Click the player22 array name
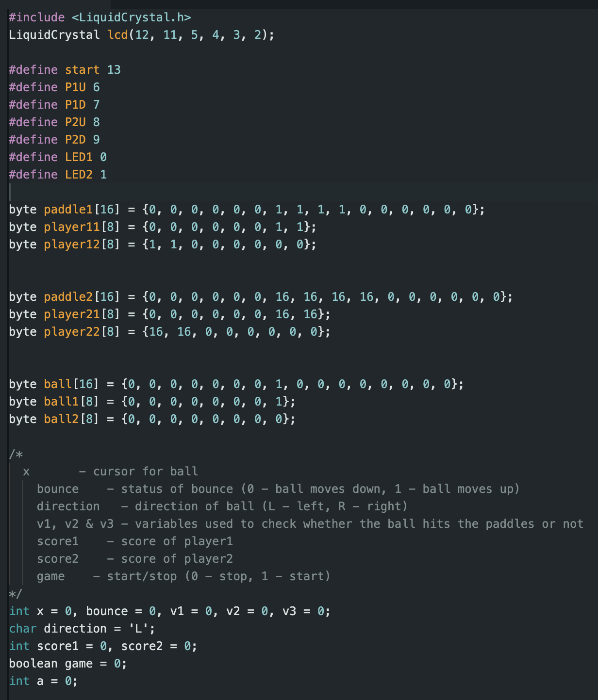This screenshot has width=598, height=700. pyautogui.click(x=71, y=332)
